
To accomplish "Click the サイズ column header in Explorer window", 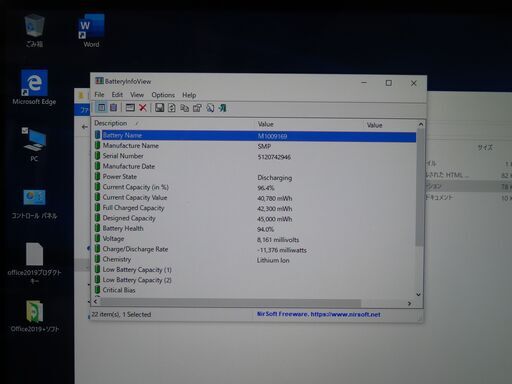I will 485,147.
